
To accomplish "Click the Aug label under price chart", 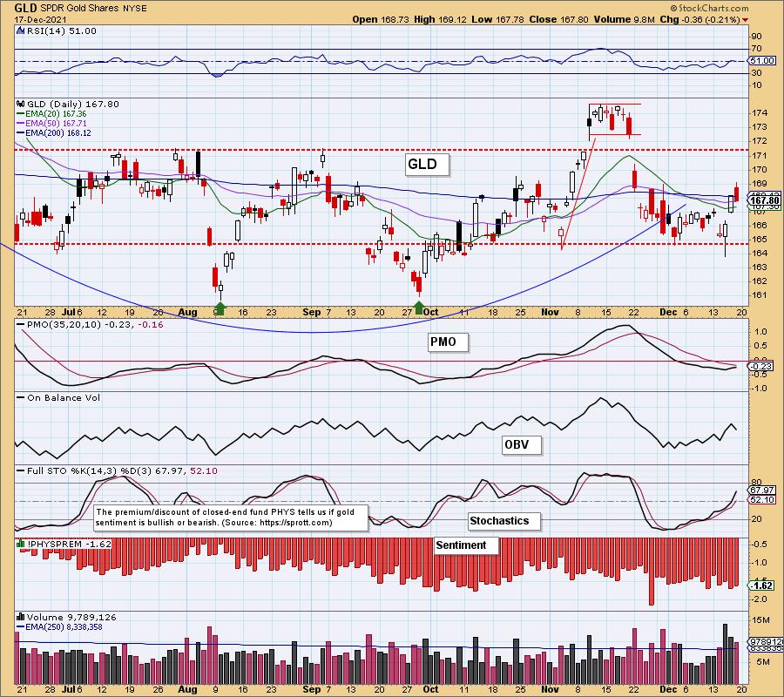I will 187,312.
